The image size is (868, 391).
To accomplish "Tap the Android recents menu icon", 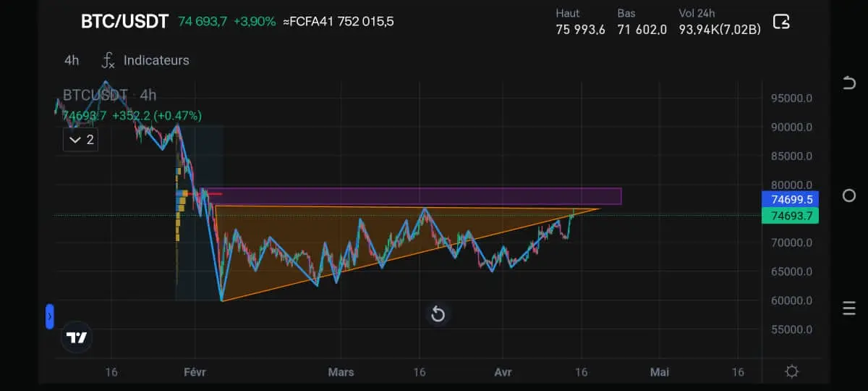I will point(849,308).
